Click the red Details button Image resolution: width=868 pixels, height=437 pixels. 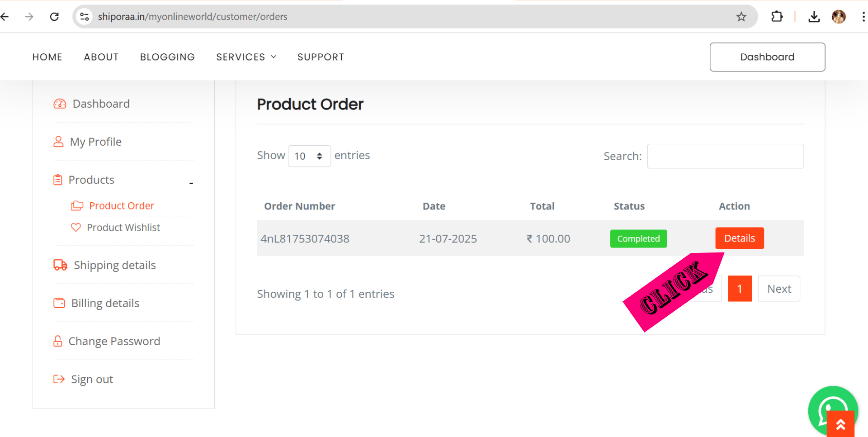(739, 238)
